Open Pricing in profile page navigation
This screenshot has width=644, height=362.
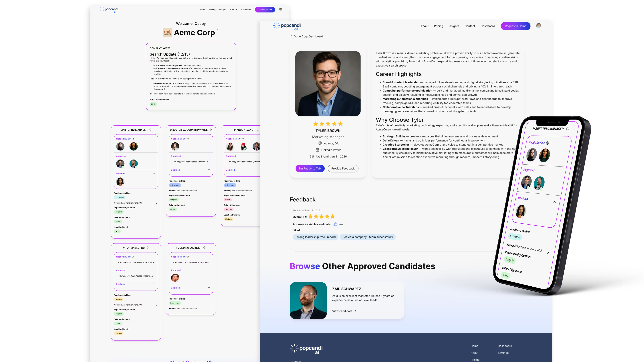[x=438, y=26]
